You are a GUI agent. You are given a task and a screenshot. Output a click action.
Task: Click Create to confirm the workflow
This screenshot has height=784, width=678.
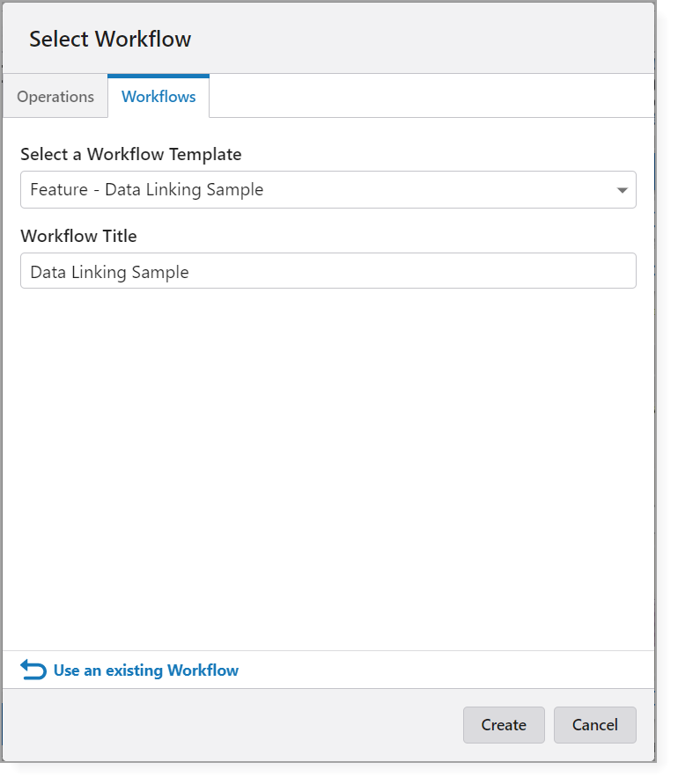[x=504, y=725]
